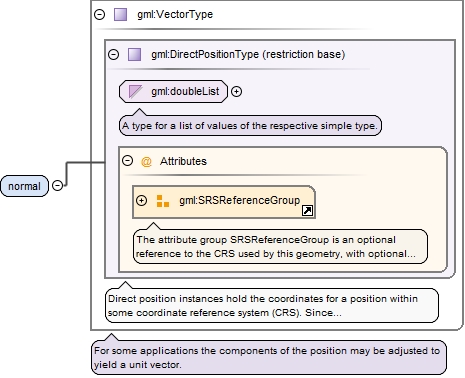Image resolution: width=465 pixels, height=378 pixels.
Task: Expand the gml:doubleList plus button
Action: point(236,91)
